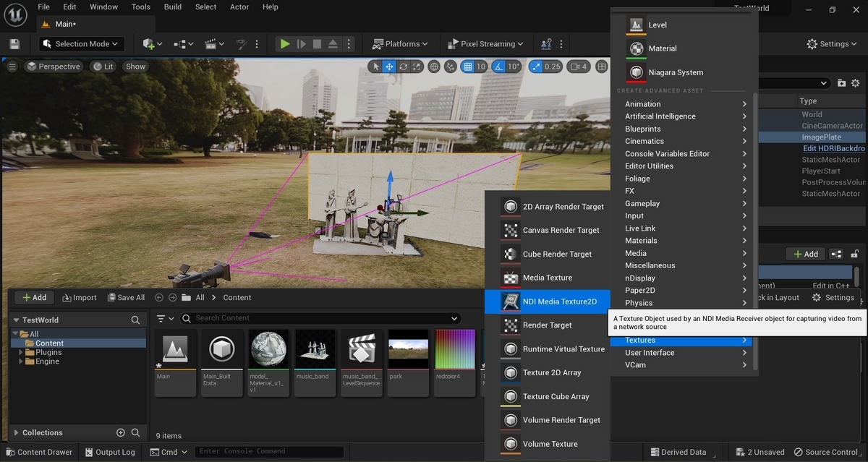Open the Lit view mode menu
The width and height of the screenshot is (868, 462).
[103, 67]
